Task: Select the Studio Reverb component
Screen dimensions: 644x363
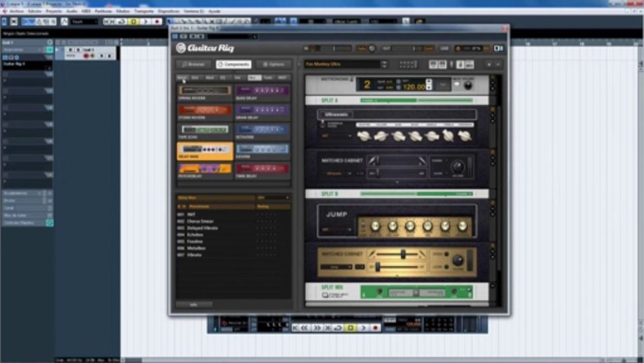Action: point(205,112)
